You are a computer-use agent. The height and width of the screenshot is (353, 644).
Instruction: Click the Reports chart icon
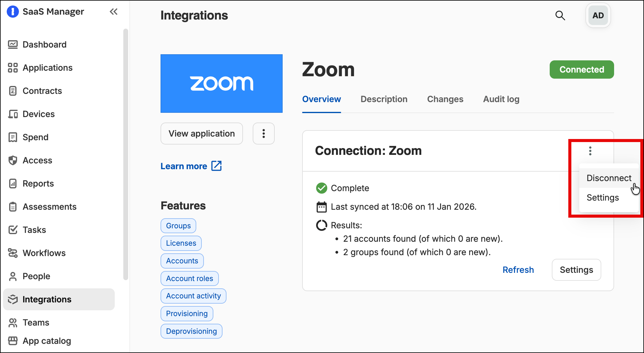coord(13,184)
